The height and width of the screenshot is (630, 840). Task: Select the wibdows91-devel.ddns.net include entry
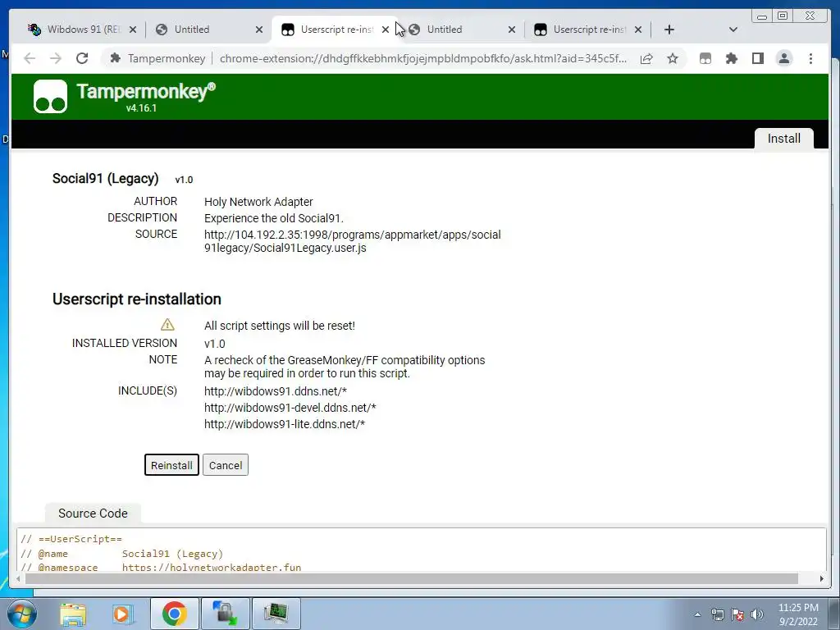tap(290, 408)
